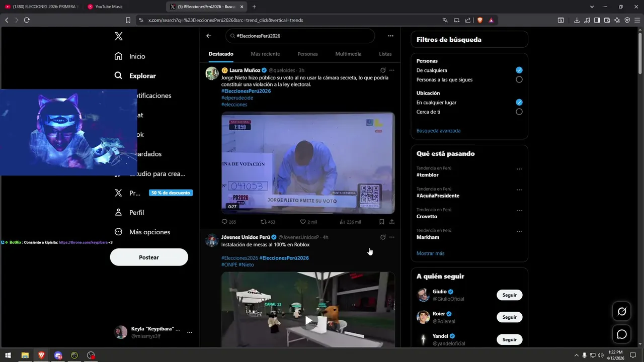Click Brave VPN shield icon

click(627, 20)
